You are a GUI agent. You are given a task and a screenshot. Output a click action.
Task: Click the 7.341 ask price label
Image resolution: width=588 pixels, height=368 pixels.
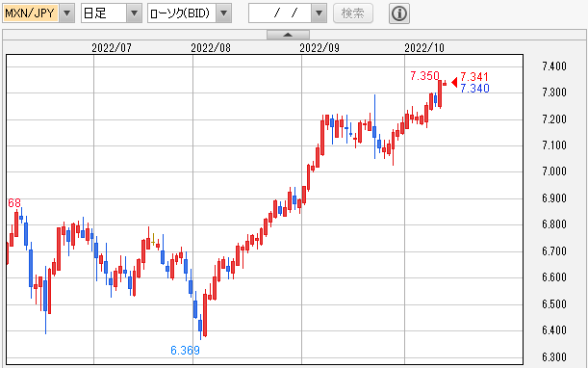click(x=474, y=77)
